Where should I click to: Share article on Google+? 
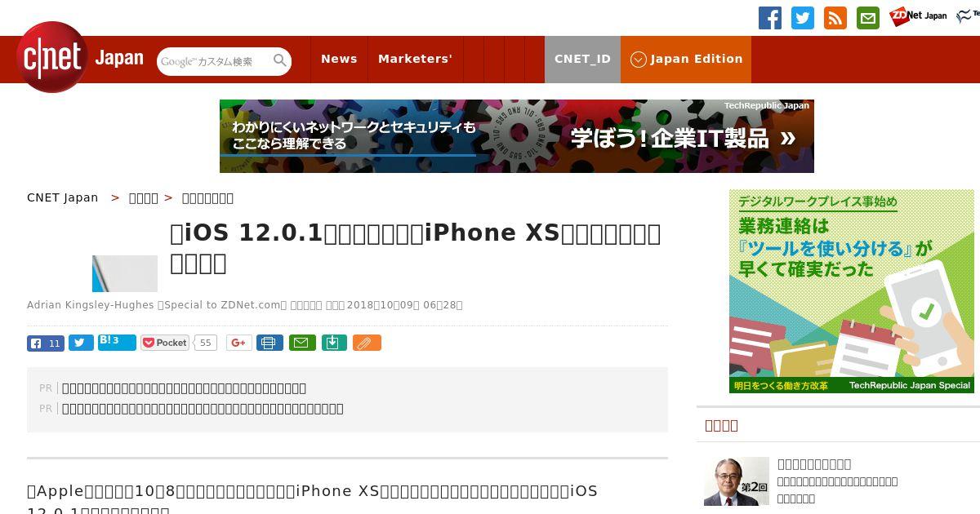239,343
